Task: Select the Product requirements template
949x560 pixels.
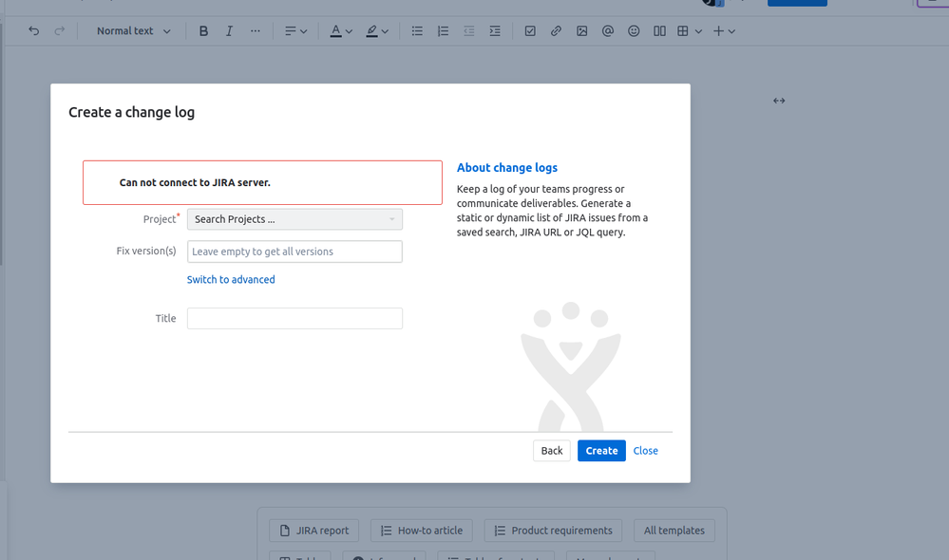Action: (x=553, y=531)
